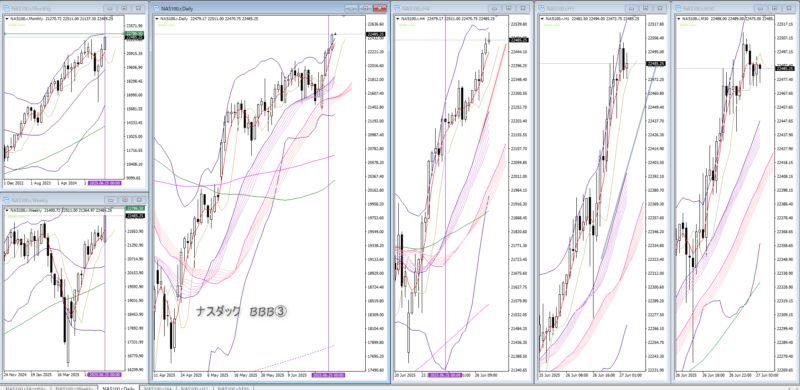Maximize the NAS100.r,Monthly chart window
Viewport: 800px width, 390px height.
point(124,8)
